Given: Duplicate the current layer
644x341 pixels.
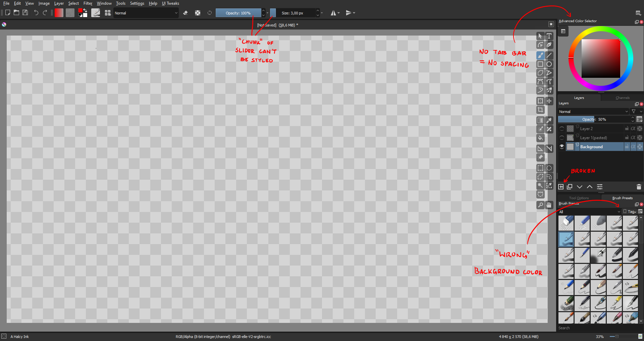Looking at the screenshot, I should point(570,187).
